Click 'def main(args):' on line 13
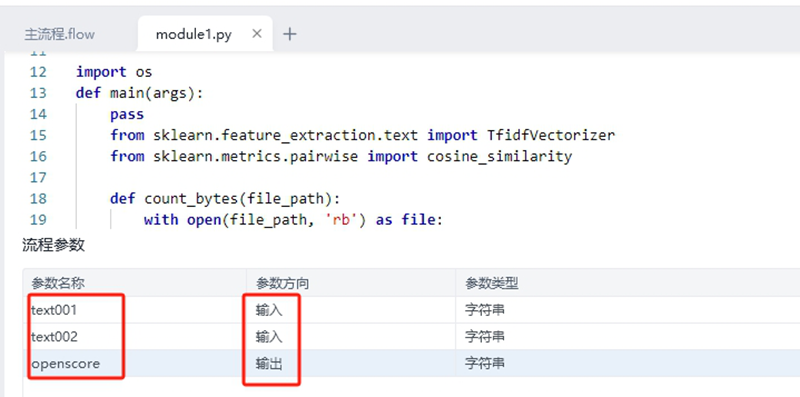Image resolution: width=800 pixels, height=397 pixels. [139, 93]
